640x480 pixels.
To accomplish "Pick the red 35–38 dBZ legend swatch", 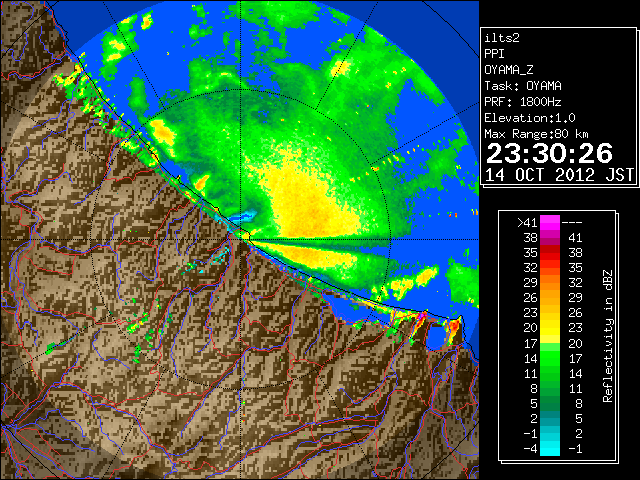I will pos(550,253).
